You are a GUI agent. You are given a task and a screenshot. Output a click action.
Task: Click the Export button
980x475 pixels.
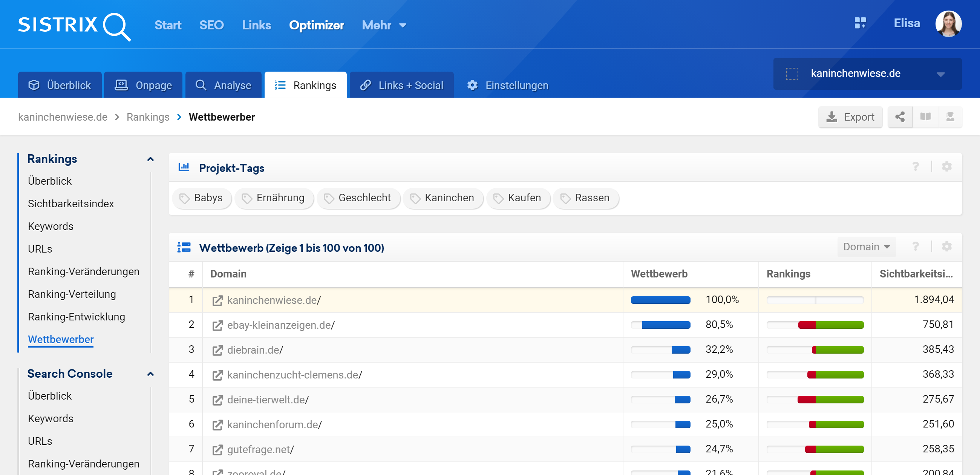tap(850, 117)
